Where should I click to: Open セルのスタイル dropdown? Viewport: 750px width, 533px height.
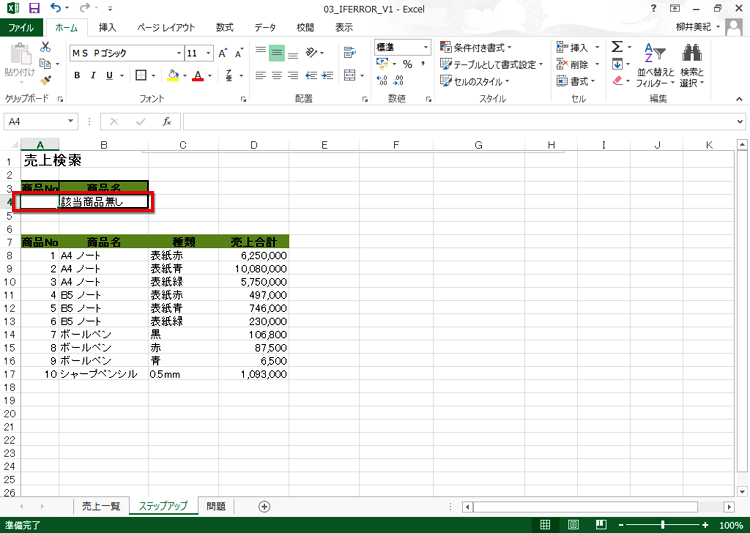coord(474,81)
